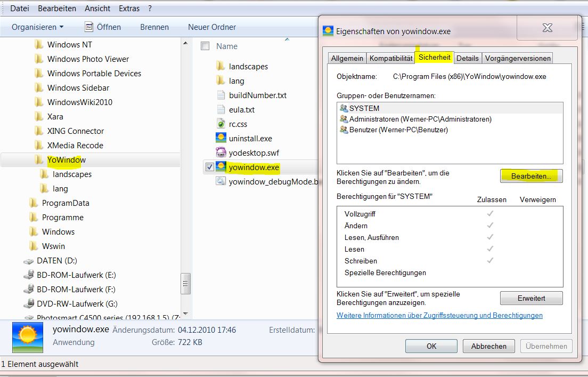The image size is (588, 377).
Task: Select Administratoren (Werner-PC\Administratoren) entry
Action: pyautogui.click(x=420, y=119)
